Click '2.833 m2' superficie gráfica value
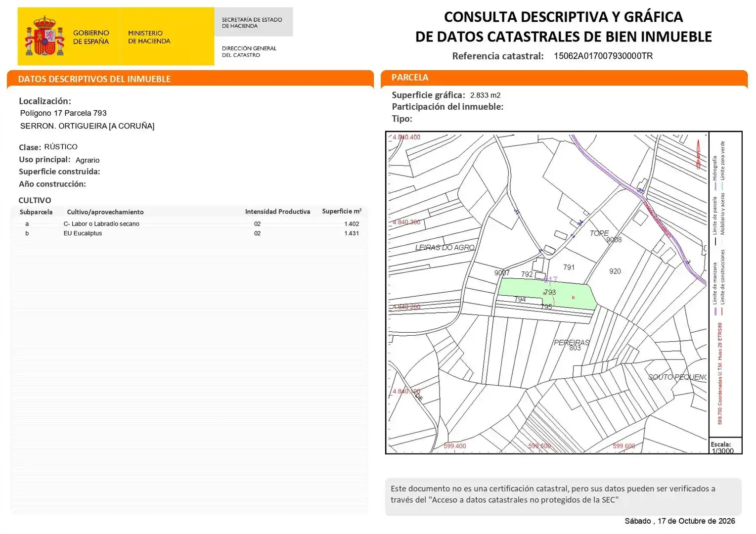 (485, 95)
